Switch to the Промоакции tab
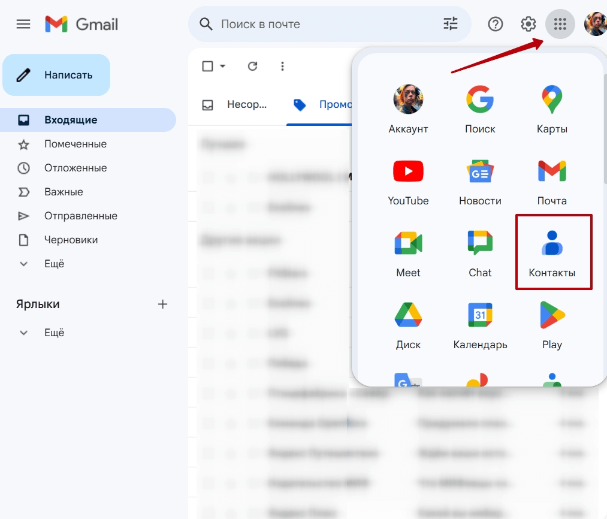This screenshot has height=519, width=607. (x=322, y=104)
